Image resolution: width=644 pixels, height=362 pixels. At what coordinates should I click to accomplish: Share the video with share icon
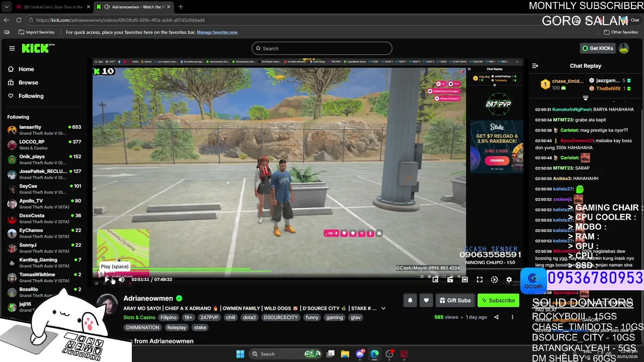pos(496,317)
